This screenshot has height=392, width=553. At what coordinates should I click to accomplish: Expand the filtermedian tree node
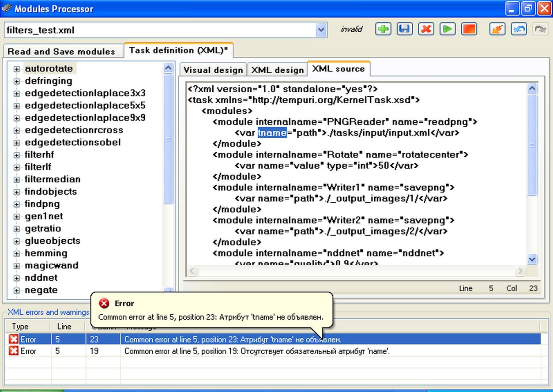click(17, 180)
